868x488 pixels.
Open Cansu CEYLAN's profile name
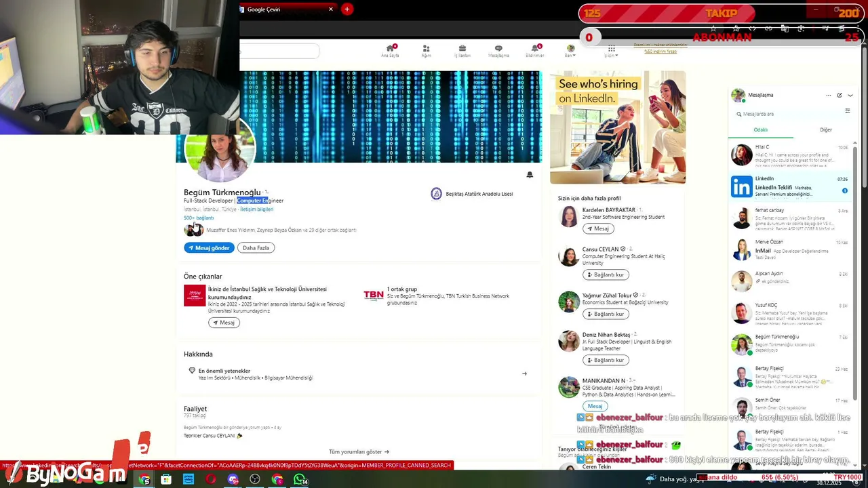pyautogui.click(x=600, y=249)
